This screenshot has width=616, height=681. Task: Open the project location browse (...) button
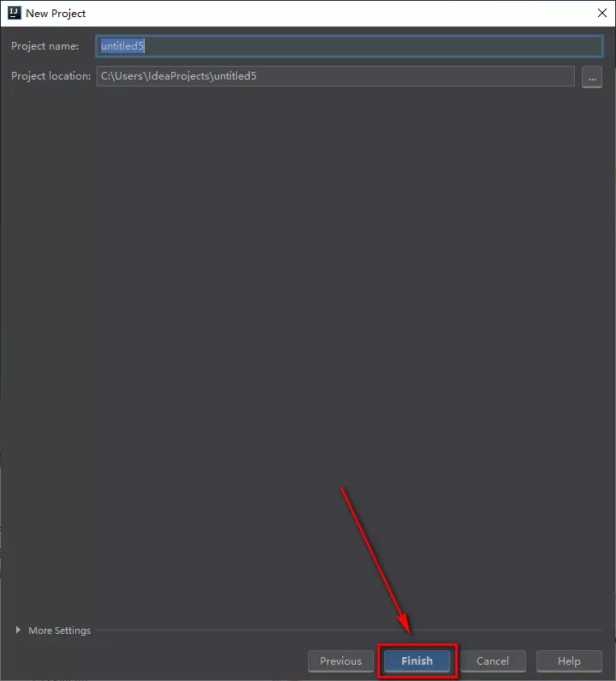click(x=591, y=77)
